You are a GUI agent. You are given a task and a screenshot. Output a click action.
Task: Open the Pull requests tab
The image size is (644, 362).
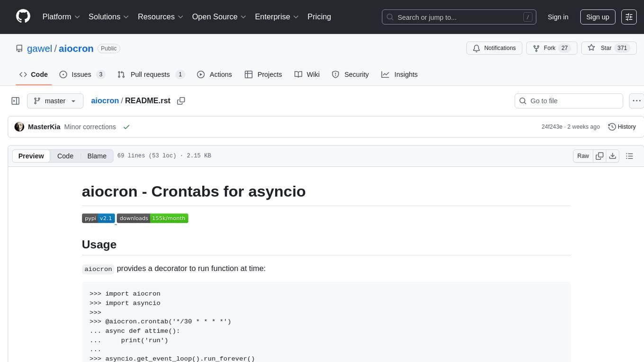click(151, 74)
